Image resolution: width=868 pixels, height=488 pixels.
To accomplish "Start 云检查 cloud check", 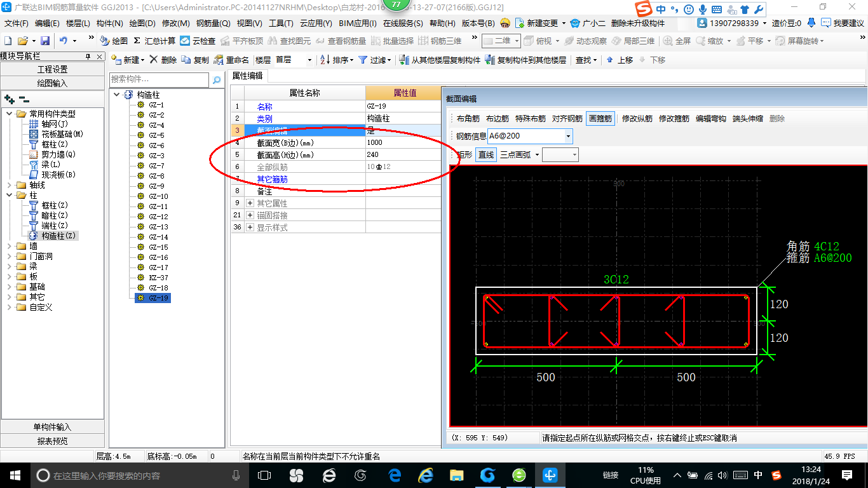I will 198,41.
